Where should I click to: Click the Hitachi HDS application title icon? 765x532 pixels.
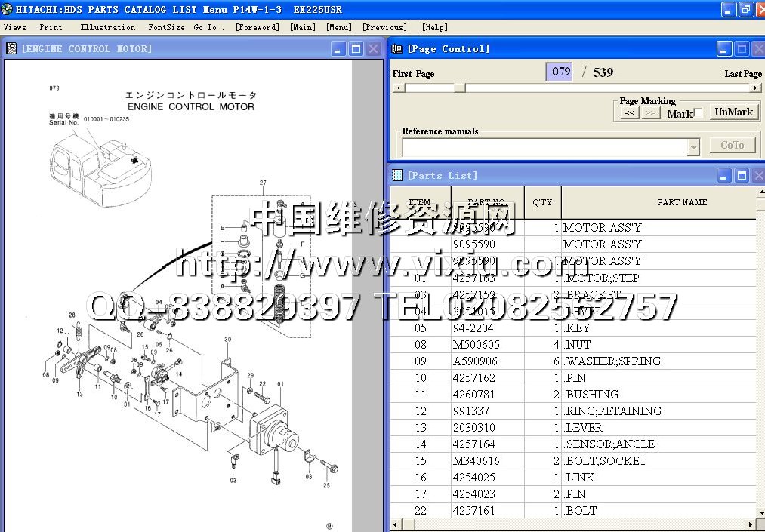[x=7, y=9]
